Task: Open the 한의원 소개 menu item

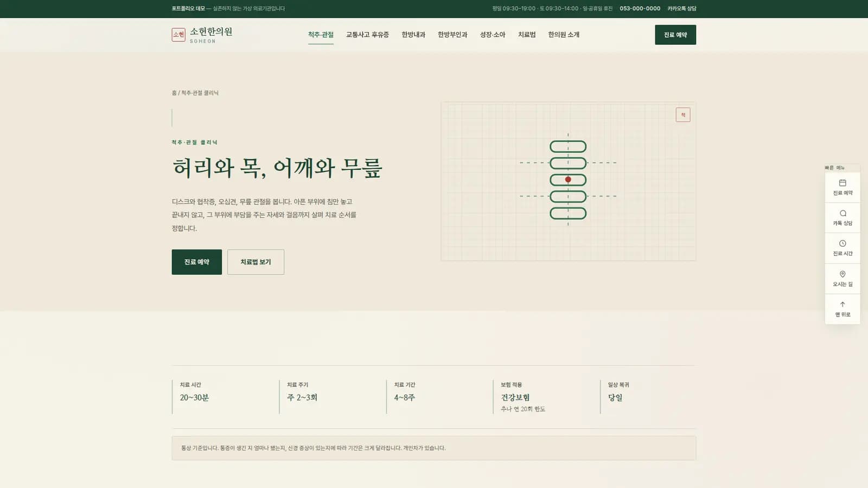Action: [564, 35]
